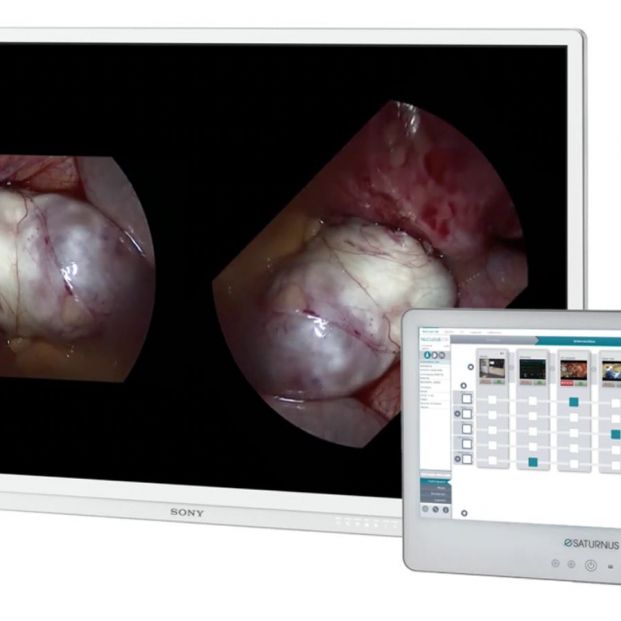Image resolution: width=621 pixels, height=621 pixels.
Task: Open the dark monitor source thumbnail
Action: tap(533, 369)
